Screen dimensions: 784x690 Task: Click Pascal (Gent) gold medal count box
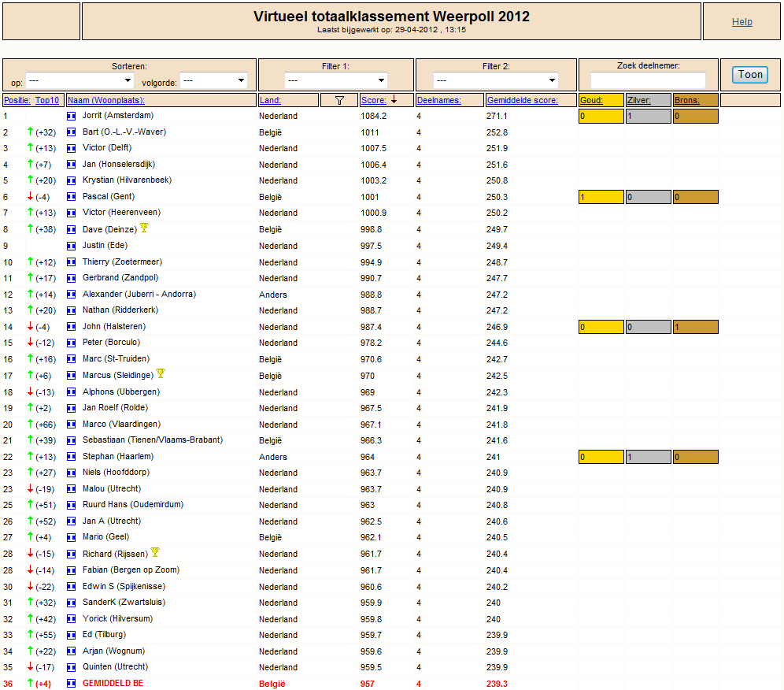601,197
